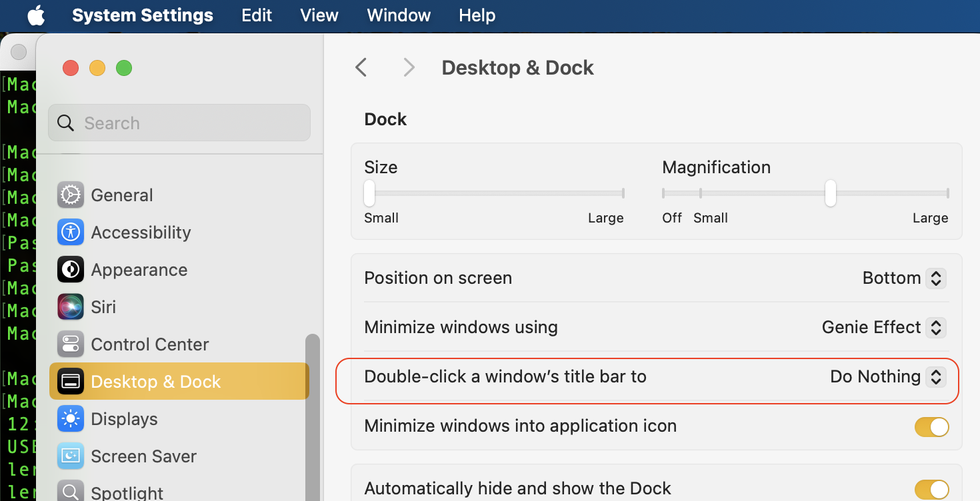Viewport: 980px width, 501px height.
Task: Go back with the left chevron button
Action: click(x=361, y=67)
